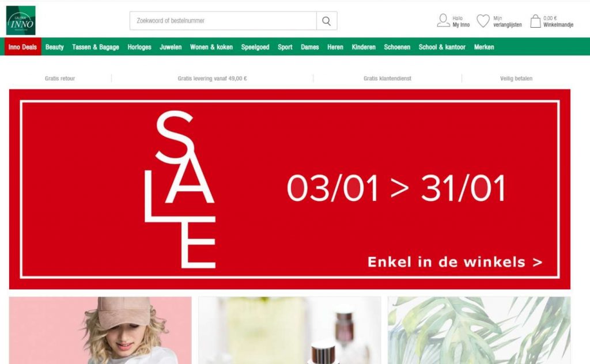The image size is (590, 364).
Task: Open the wishlist heart icon
Action: tap(483, 21)
